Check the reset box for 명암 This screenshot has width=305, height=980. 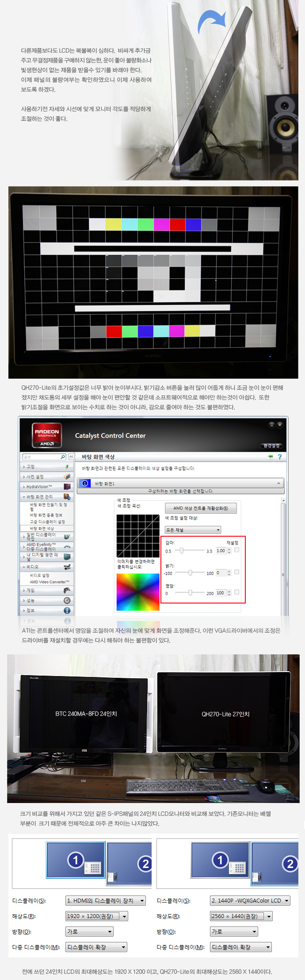pyautogui.click(x=237, y=592)
